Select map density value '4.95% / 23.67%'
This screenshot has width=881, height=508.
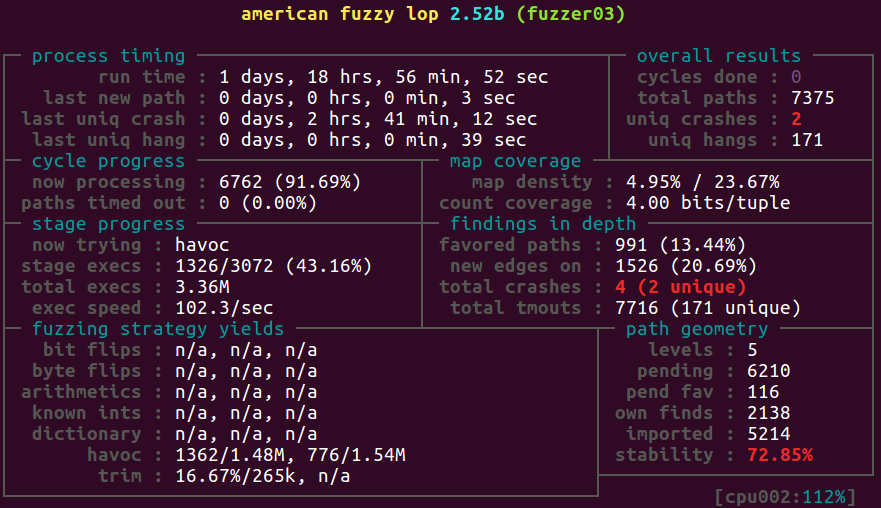click(x=703, y=182)
